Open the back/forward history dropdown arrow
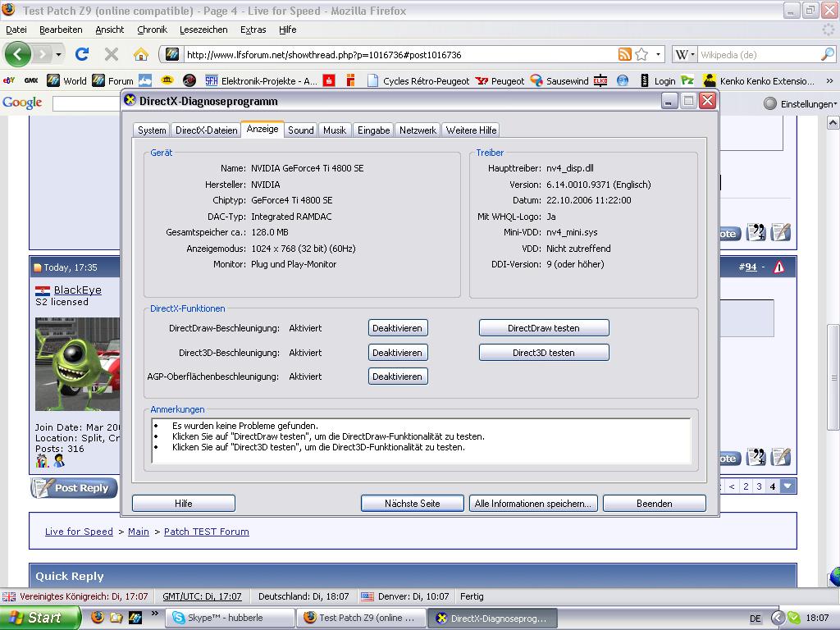840x630 pixels. [58, 54]
